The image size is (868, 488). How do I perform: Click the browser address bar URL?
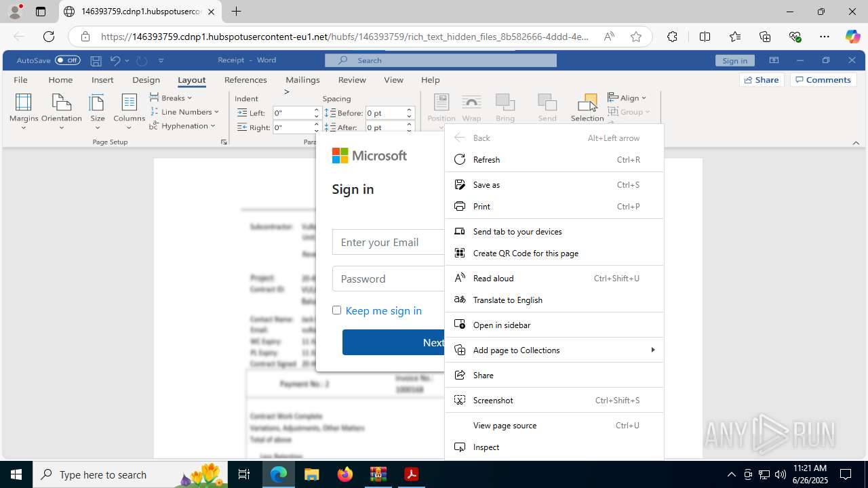[345, 37]
